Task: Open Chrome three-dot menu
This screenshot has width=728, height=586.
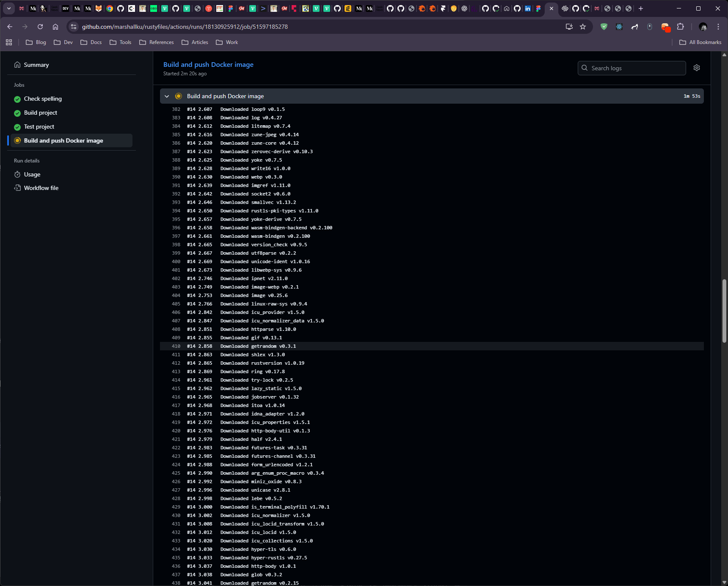Action: 718,27
